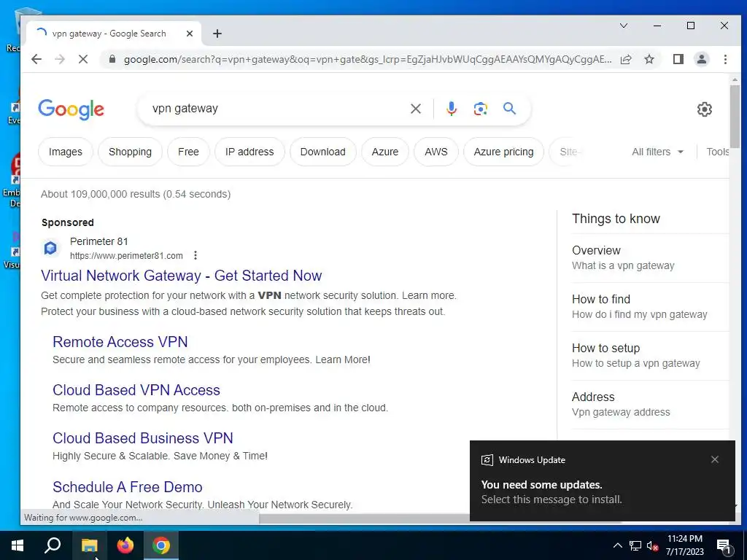Select the Free filter chip
Image resolution: width=747 pixels, height=560 pixels.
[x=188, y=152]
